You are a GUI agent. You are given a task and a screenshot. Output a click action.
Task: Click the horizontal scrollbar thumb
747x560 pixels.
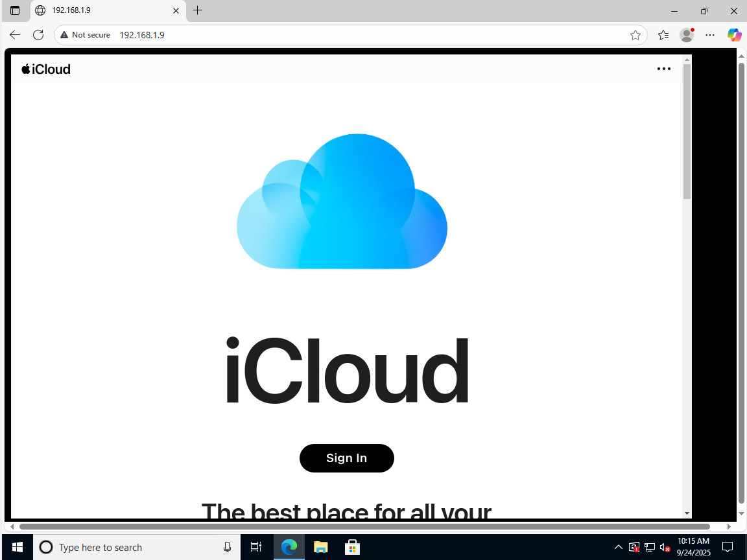[x=364, y=527]
